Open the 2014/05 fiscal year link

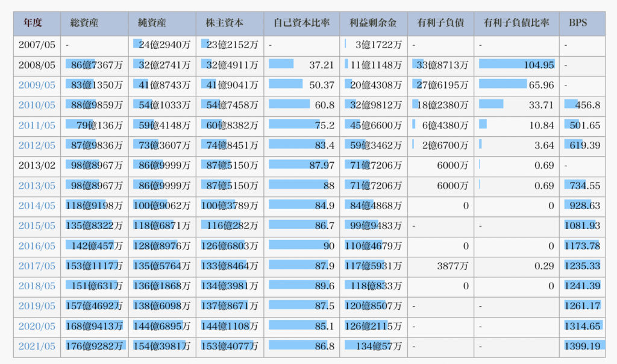coord(37,206)
